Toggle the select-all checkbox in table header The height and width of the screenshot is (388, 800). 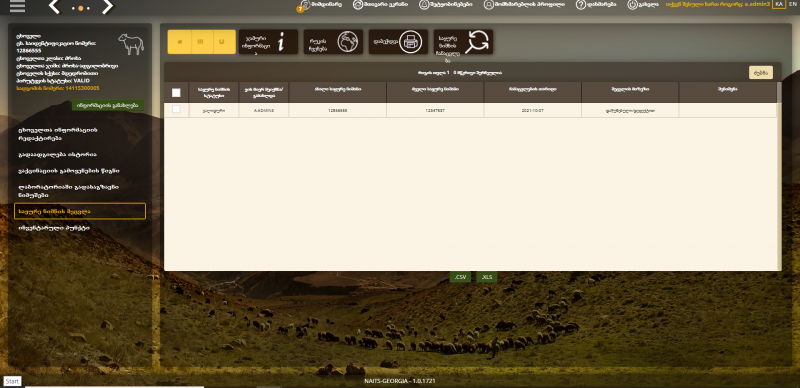pos(176,93)
